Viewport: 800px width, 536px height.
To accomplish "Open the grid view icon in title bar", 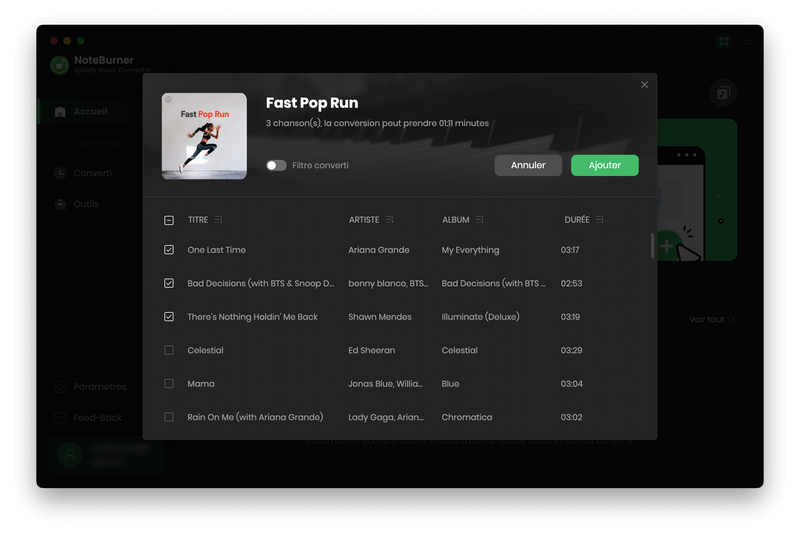I will (723, 41).
